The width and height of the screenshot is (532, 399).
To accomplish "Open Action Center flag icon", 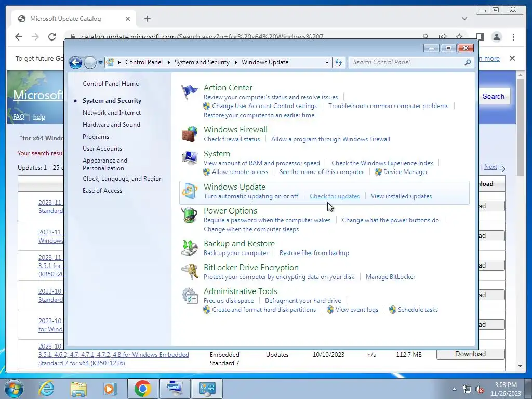I will pyautogui.click(x=189, y=92).
